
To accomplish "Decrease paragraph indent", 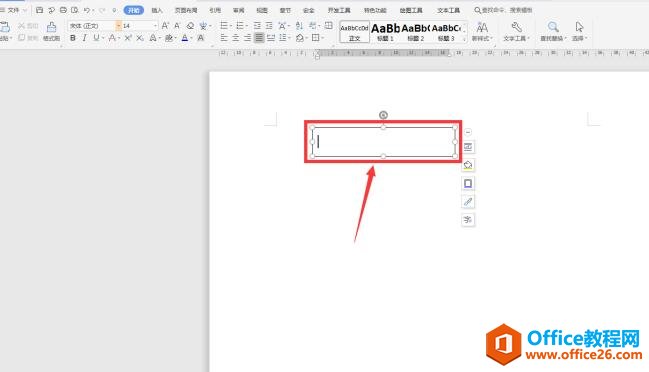I will click(257, 26).
